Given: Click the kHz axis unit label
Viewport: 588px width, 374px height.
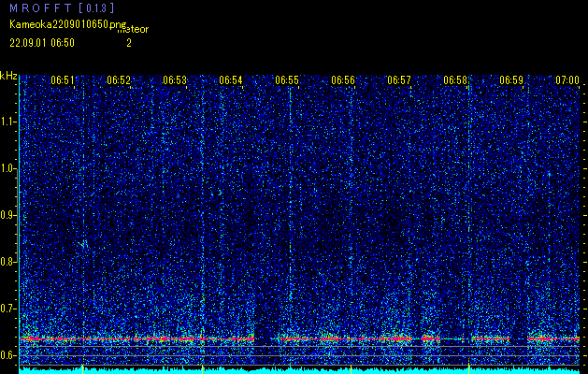Looking at the screenshot, I should pyautogui.click(x=8, y=76).
